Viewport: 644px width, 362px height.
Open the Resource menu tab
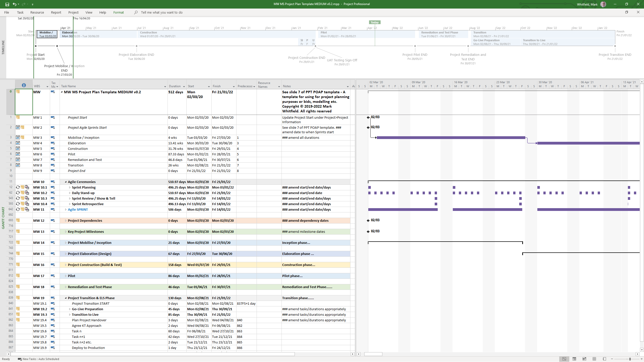37,12
